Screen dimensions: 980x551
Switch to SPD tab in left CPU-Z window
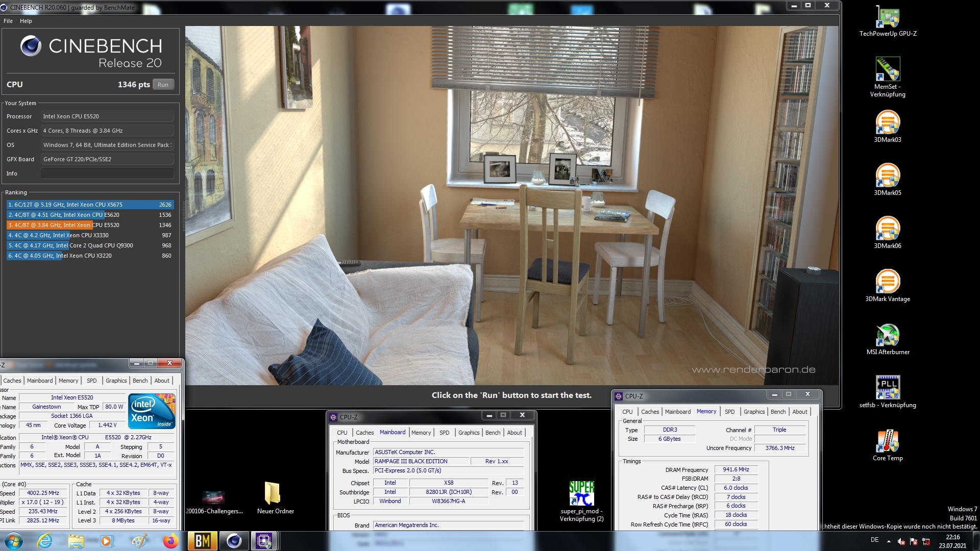(x=92, y=381)
